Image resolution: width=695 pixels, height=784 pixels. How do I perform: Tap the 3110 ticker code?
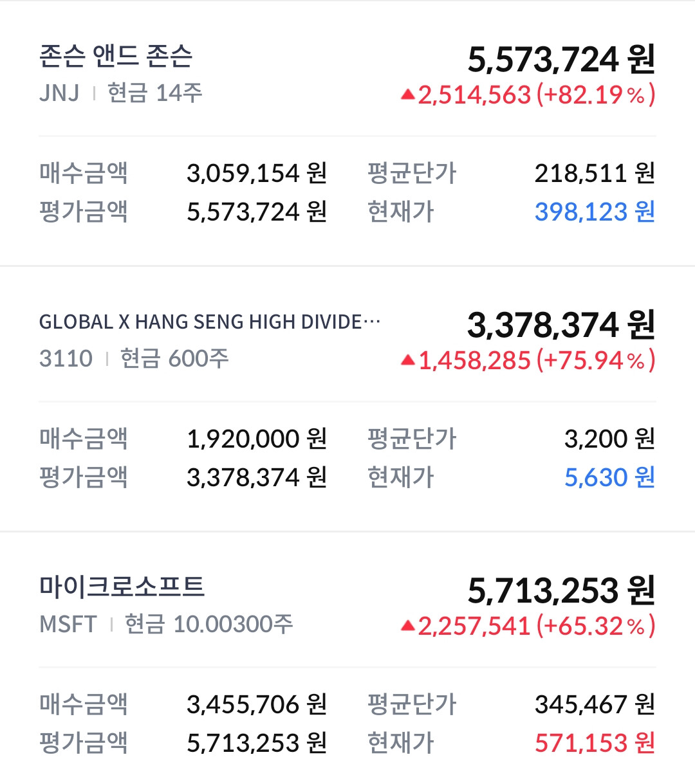pos(66,358)
